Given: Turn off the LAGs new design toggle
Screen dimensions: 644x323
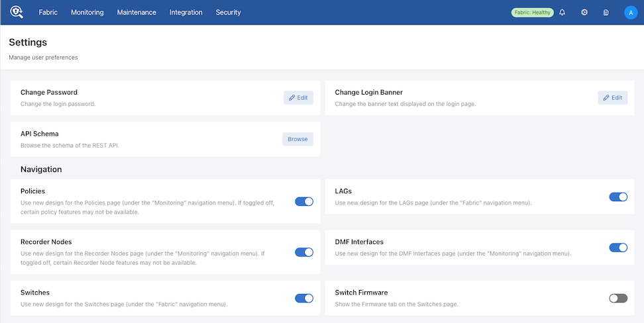Looking at the screenshot, I should pyautogui.click(x=617, y=197).
